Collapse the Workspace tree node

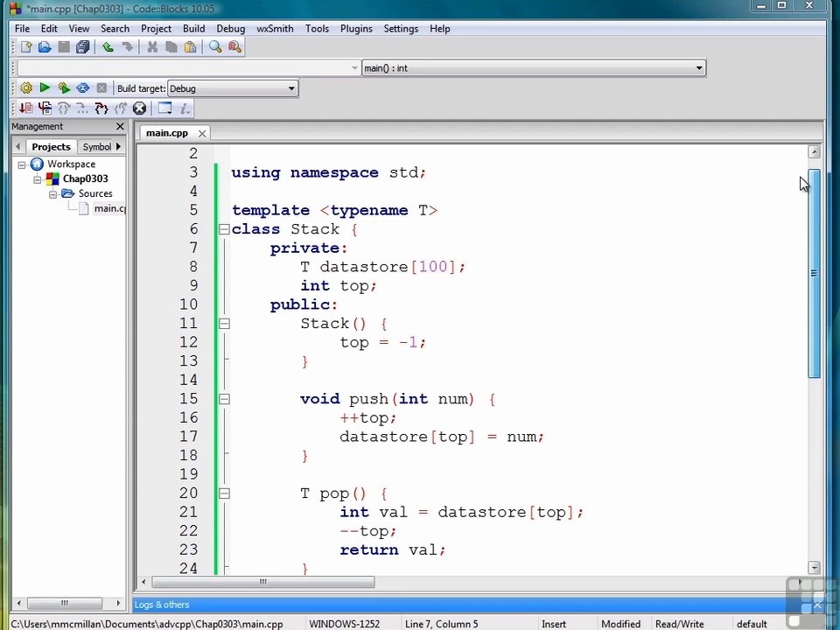[x=22, y=164]
